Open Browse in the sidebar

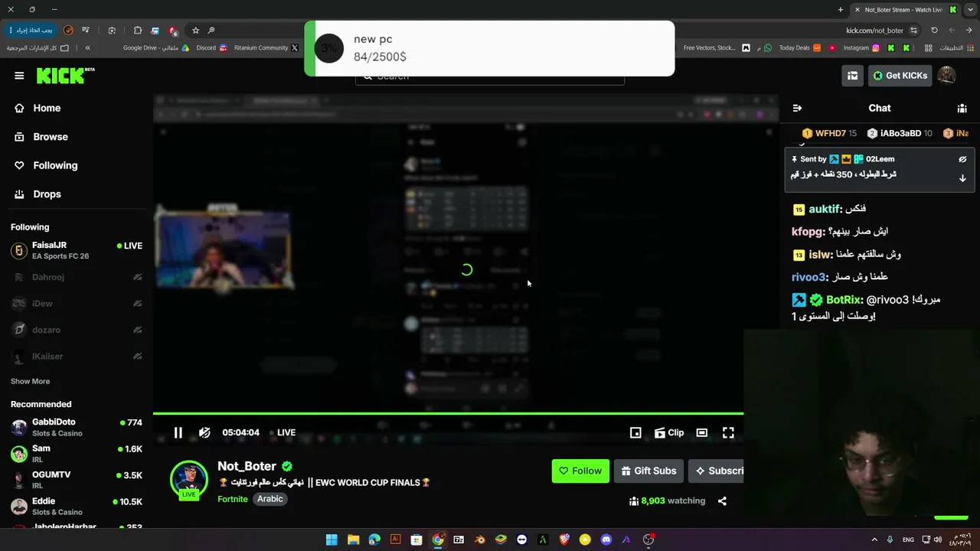coord(51,137)
